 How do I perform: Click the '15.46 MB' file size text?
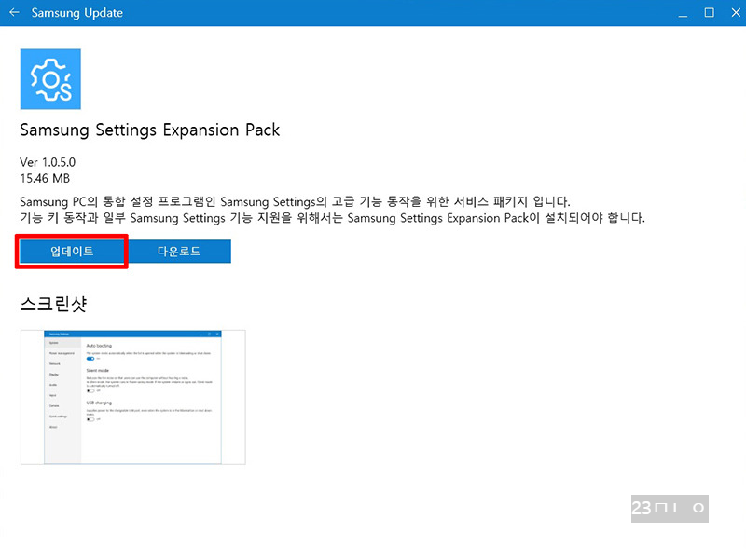[x=45, y=178]
